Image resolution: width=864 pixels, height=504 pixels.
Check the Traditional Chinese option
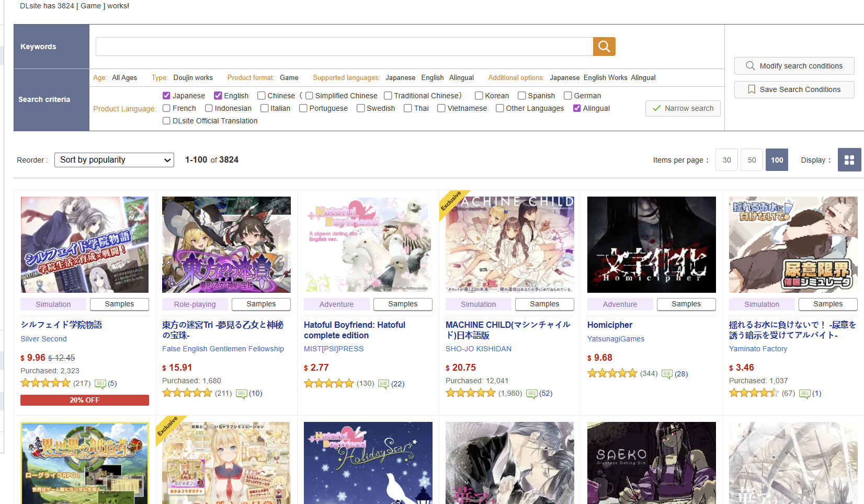pyautogui.click(x=388, y=96)
